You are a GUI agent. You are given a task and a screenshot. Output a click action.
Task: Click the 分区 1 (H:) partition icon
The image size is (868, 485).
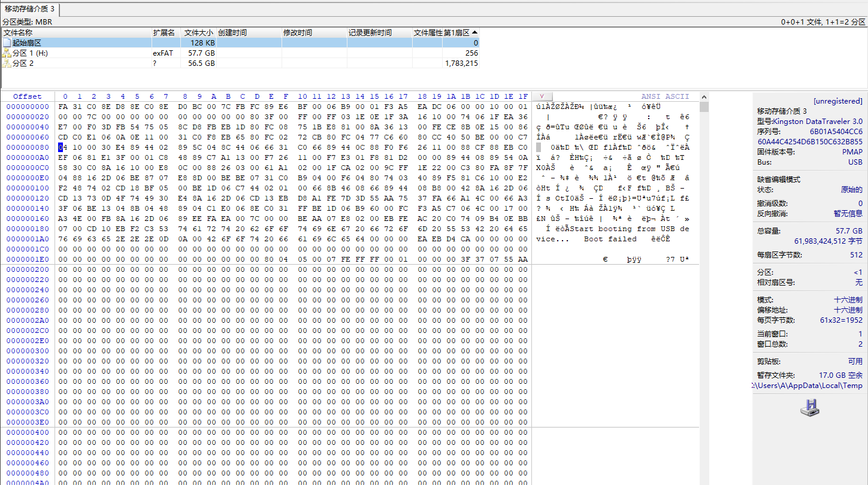click(x=7, y=53)
